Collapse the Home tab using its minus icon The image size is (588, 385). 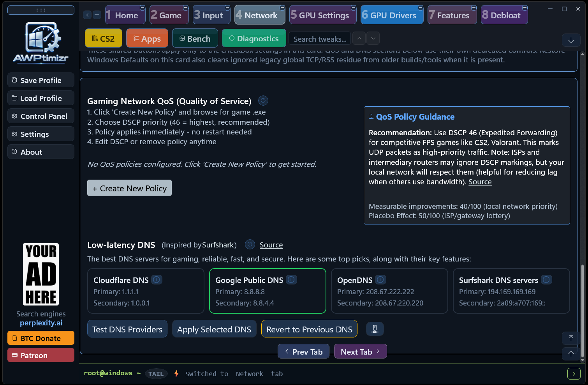143,8
